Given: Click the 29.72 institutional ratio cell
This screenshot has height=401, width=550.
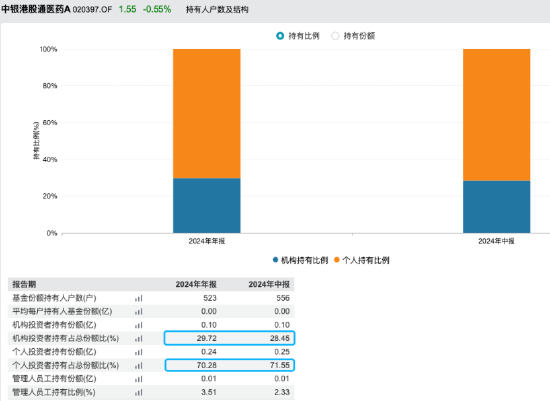Looking at the screenshot, I should (x=207, y=338).
